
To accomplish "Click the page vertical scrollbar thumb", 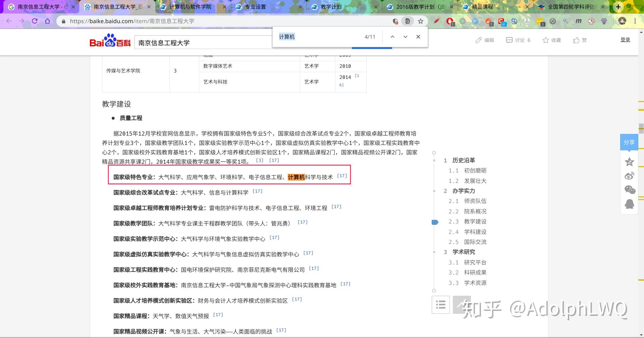I will tap(641, 129).
